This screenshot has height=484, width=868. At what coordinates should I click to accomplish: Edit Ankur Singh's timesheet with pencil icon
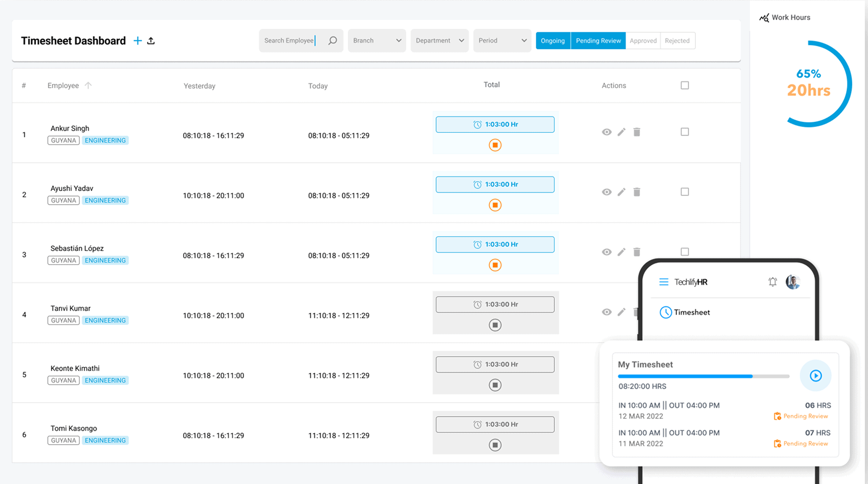(621, 132)
